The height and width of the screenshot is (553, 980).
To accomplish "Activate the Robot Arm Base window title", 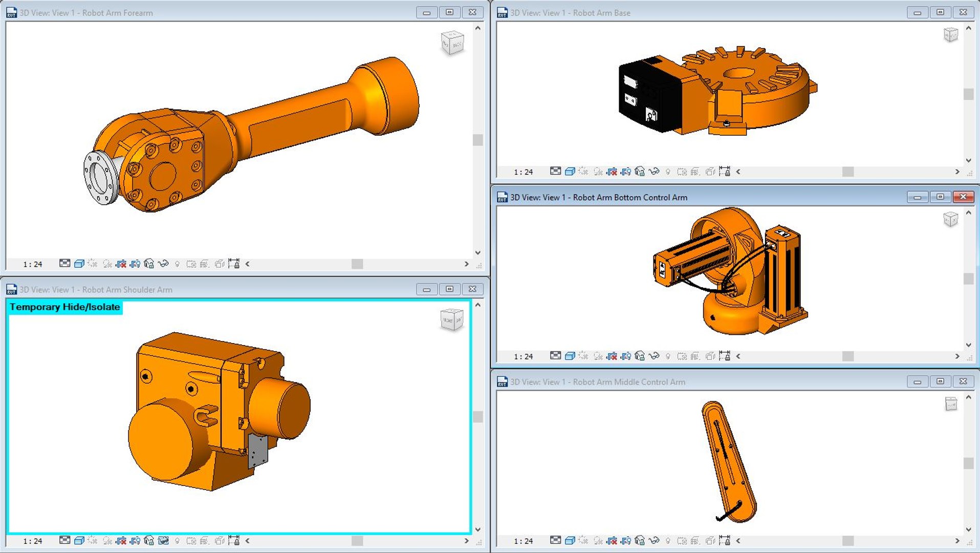I will click(x=570, y=13).
